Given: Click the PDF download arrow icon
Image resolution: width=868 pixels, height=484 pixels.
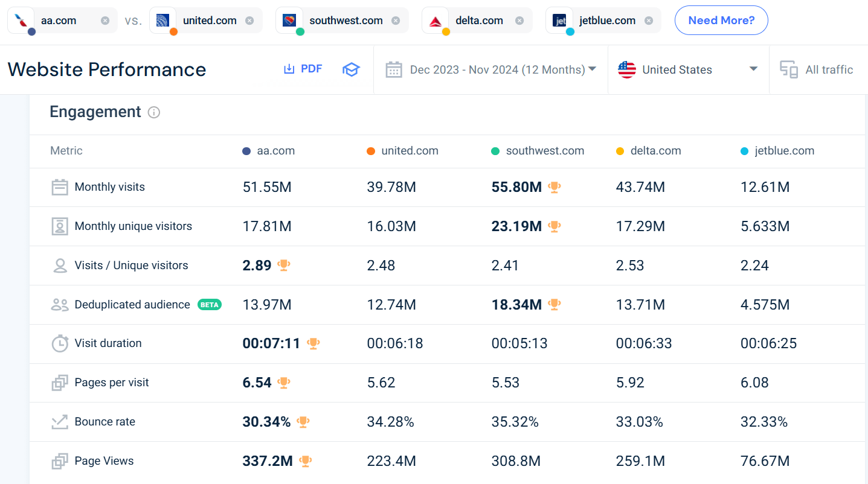Looking at the screenshot, I should (x=288, y=69).
